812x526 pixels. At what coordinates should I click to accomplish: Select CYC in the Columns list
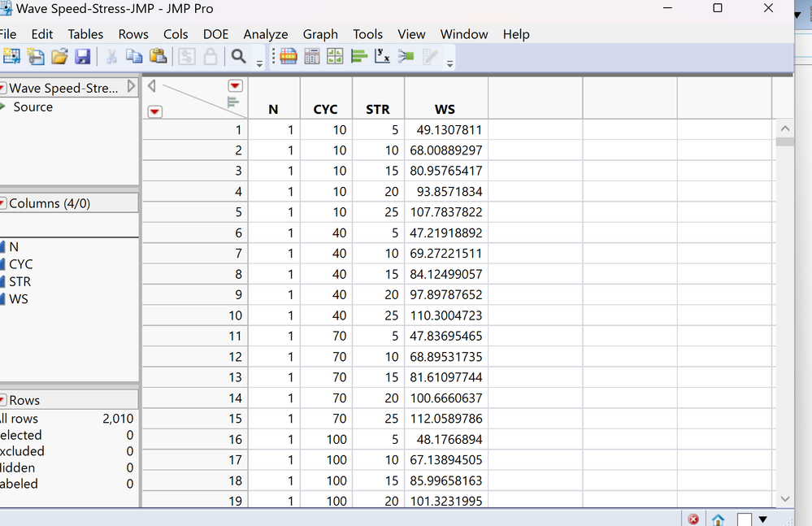pyautogui.click(x=21, y=264)
